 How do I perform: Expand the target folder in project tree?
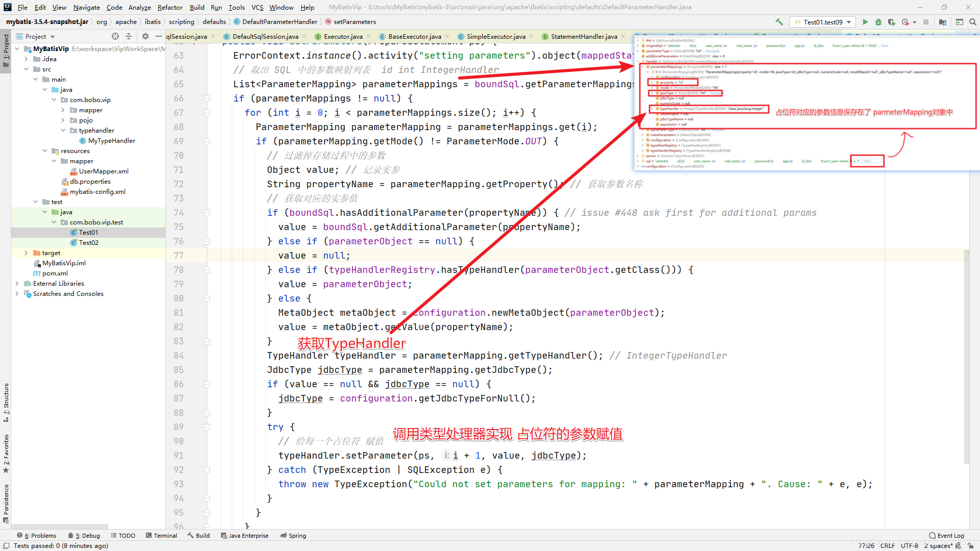pyautogui.click(x=26, y=253)
